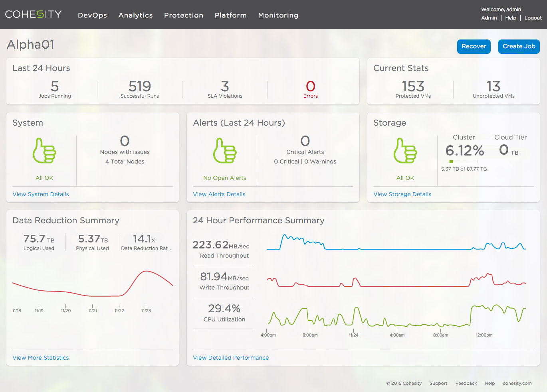Open View Alerts Details link
The width and height of the screenshot is (547, 392).
[x=219, y=194]
